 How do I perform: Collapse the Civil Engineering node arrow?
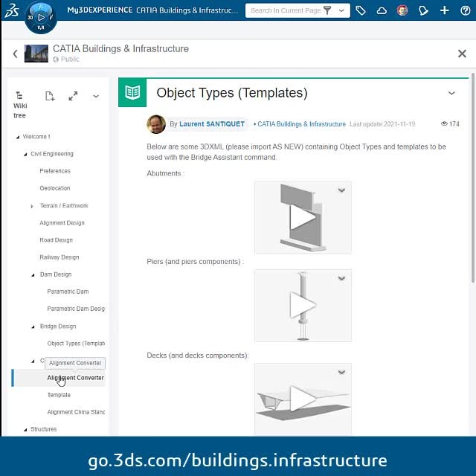(25, 155)
